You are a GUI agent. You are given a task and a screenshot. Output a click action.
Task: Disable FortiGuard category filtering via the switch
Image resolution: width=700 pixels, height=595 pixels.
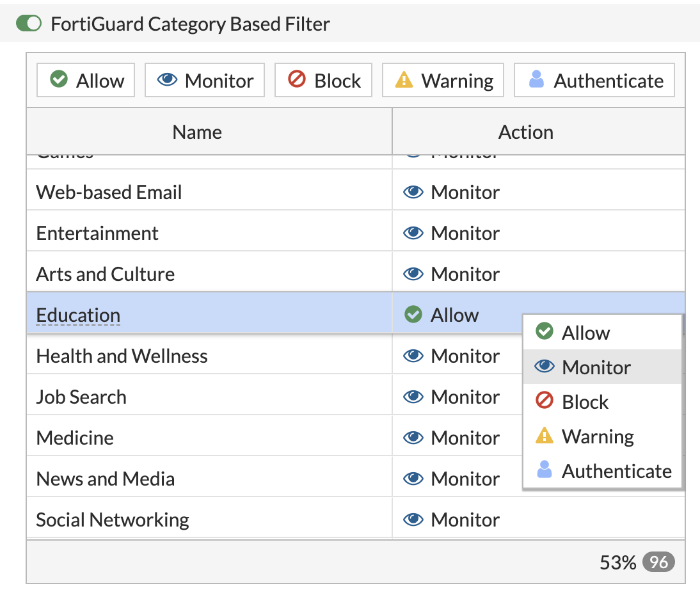pos(28,23)
